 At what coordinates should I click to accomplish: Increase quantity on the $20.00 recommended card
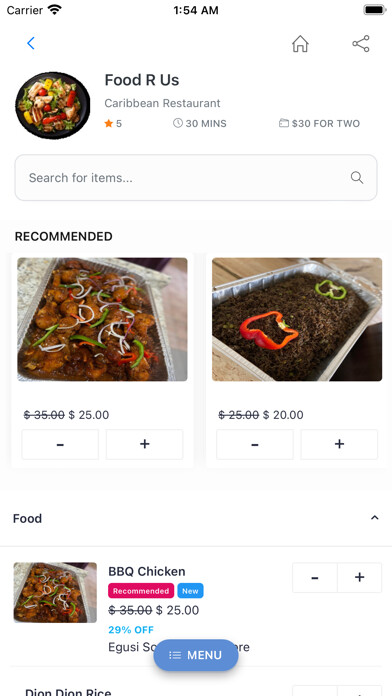click(339, 444)
